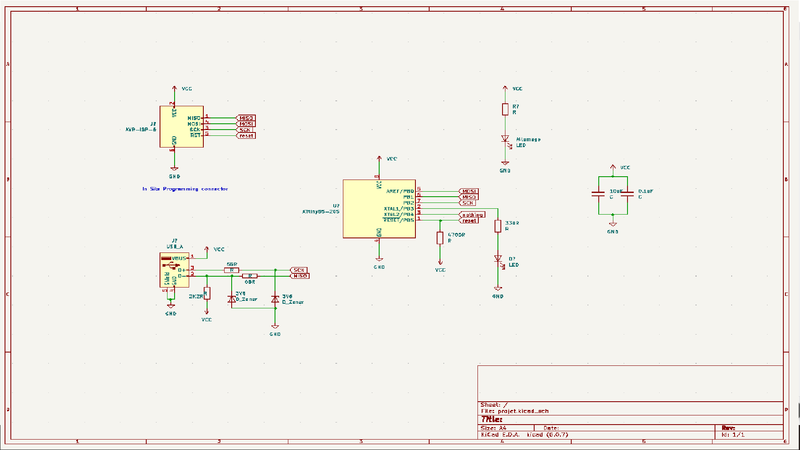The width and height of the screenshot is (800, 450).
Task: Select the reset label beside the ATtiny85
Action: click(x=472, y=221)
